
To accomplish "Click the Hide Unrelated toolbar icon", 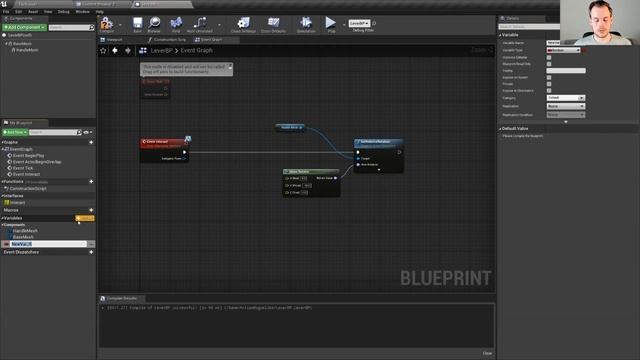I will click(200, 23).
